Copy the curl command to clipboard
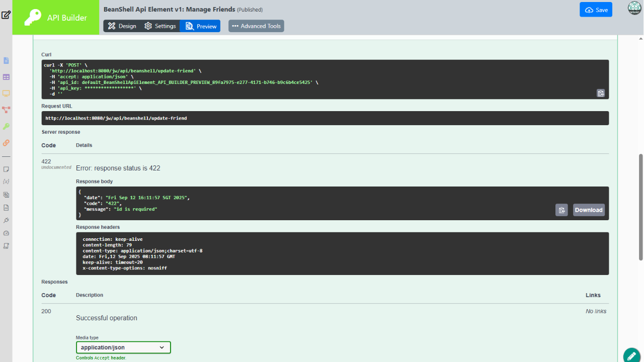644x362 pixels. [x=600, y=93]
